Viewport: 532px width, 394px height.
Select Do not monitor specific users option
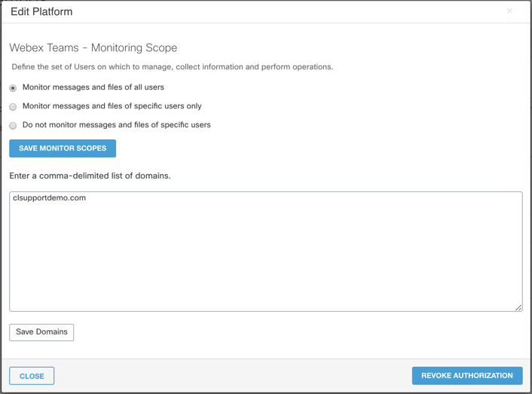[x=13, y=126]
